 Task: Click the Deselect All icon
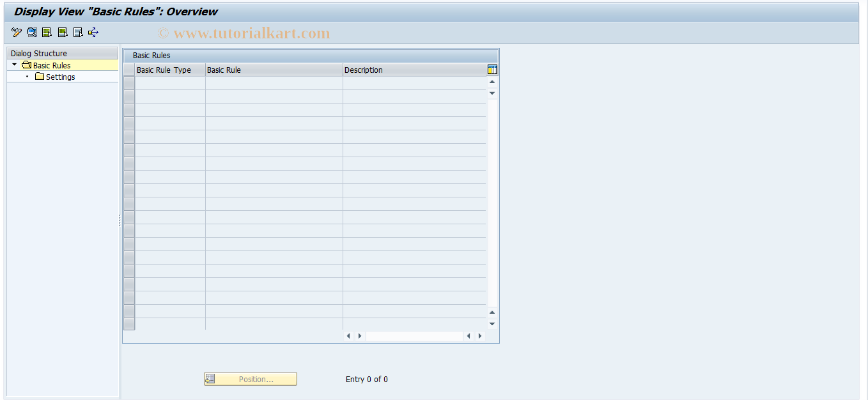77,32
